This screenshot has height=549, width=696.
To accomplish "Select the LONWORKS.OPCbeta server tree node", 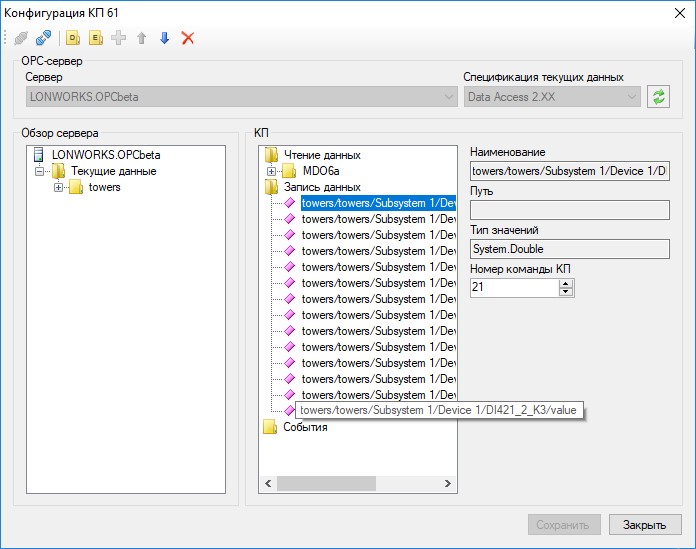I will coord(106,155).
